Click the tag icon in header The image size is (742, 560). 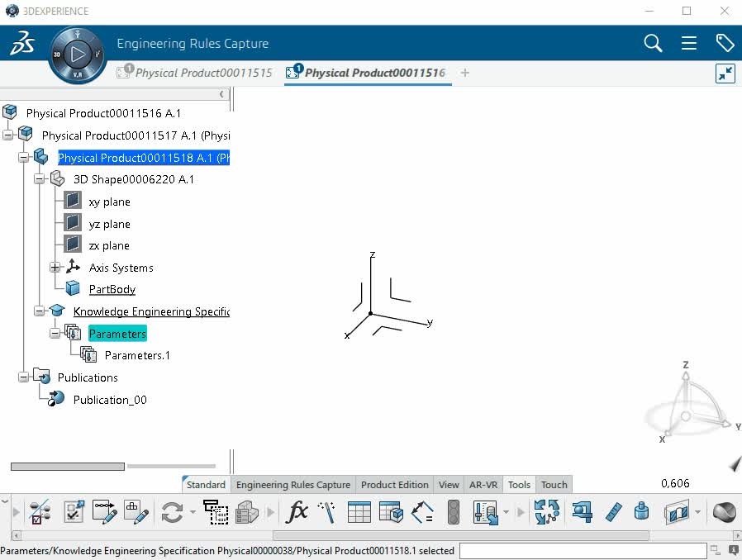pos(725,43)
